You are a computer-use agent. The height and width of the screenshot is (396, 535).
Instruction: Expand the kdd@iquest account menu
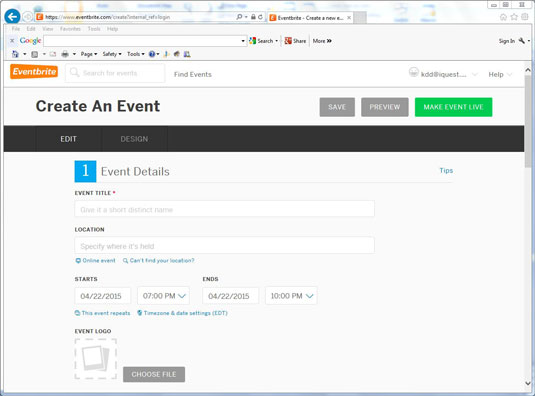(x=475, y=74)
